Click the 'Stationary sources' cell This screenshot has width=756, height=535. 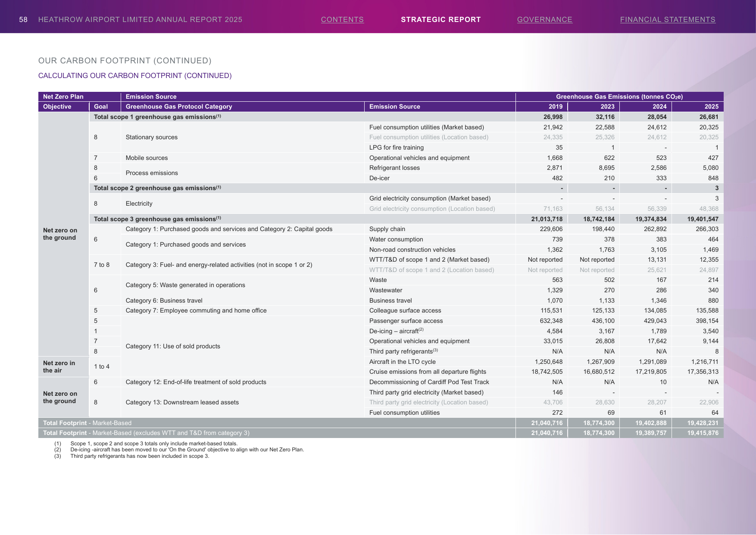152,137
